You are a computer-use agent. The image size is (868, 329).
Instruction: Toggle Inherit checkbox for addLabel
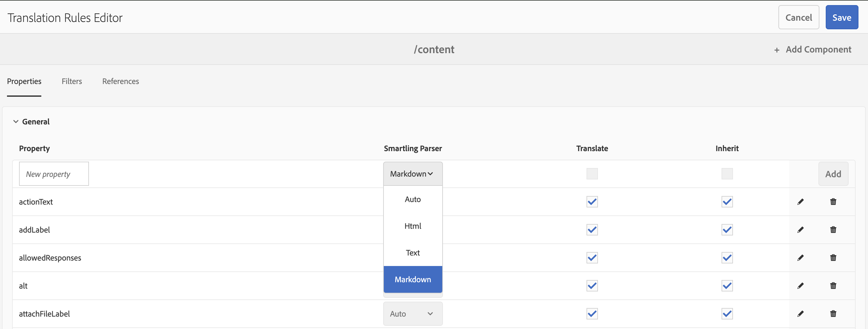point(727,230)
